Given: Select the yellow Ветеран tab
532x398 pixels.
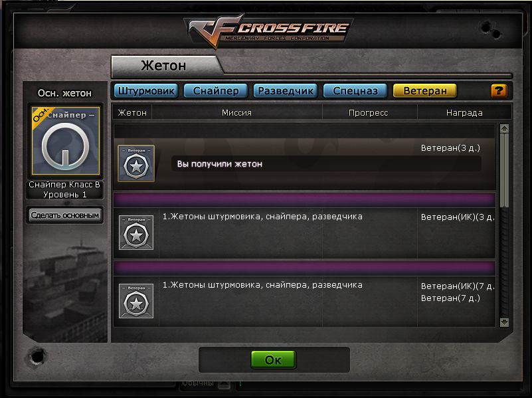Looking at the screenshot, I should pos(425,90).
